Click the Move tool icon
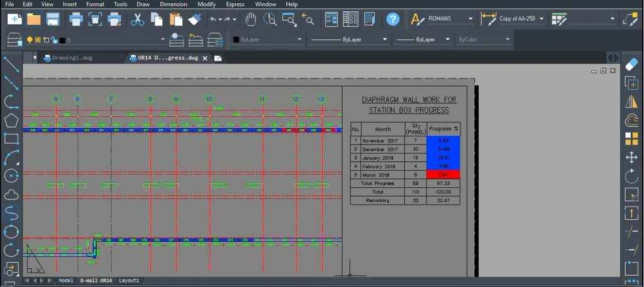This screenshot has height=287, width=644. pyautogui.click(x=631, y=157)
